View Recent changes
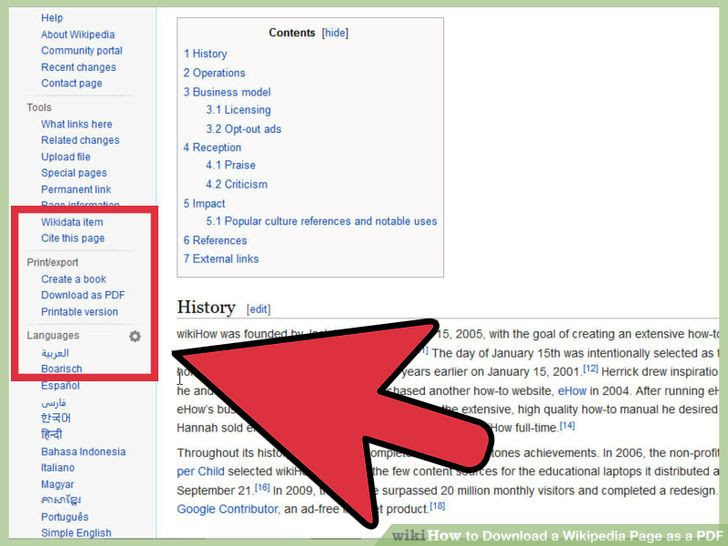This screenshot has width=728, height=546. [78, 67]
